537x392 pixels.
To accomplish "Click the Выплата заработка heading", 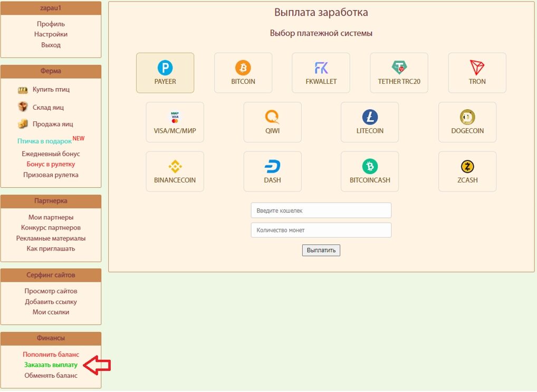I will click(321, 12).
